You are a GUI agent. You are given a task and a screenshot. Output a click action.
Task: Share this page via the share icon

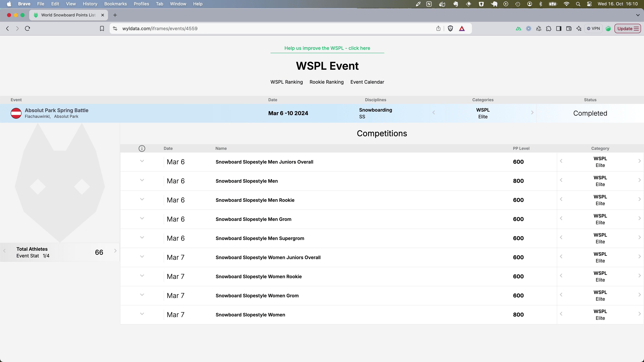pyautogui.click(x=438, y=28)
